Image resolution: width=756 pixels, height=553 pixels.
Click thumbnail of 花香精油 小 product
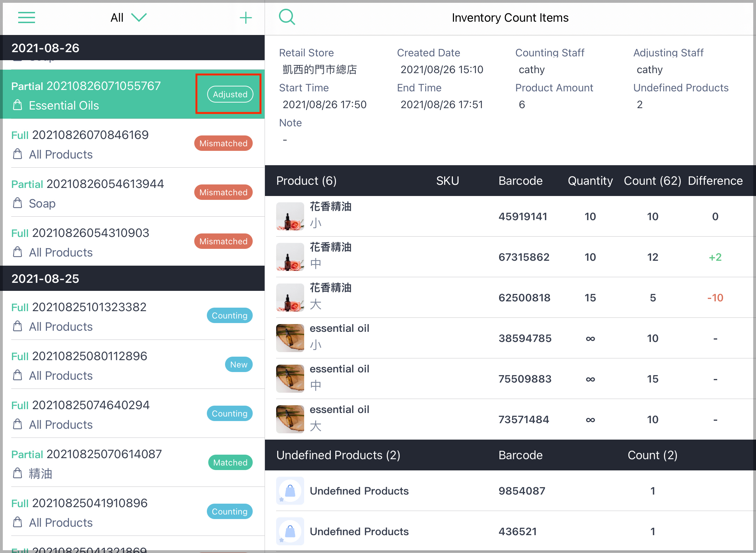[x=290, y=216]
